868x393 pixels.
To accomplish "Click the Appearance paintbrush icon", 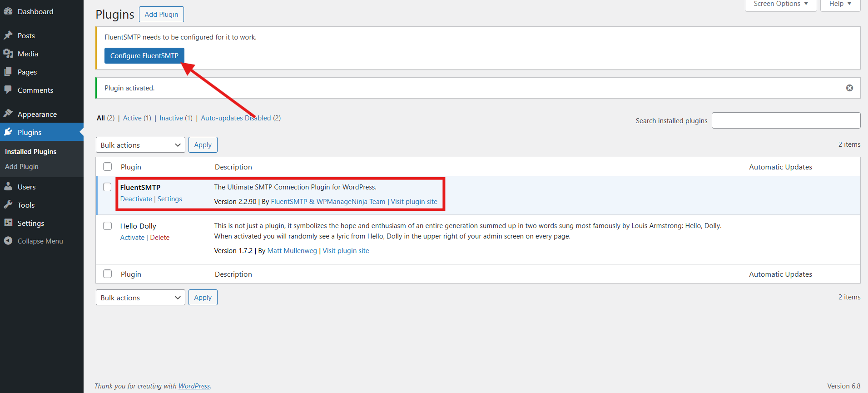I will pyautogui.click(x=8, y=114).
